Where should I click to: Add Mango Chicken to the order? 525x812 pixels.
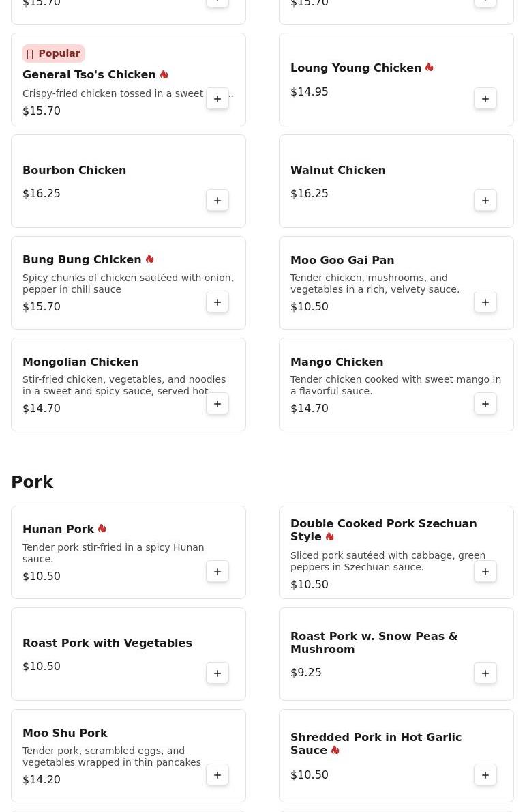[485, 404]
